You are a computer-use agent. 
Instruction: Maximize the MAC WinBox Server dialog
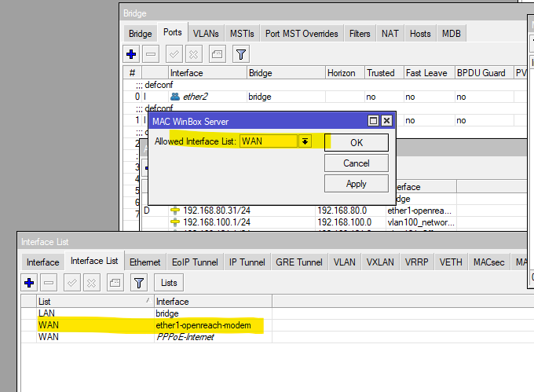(373, 121)
